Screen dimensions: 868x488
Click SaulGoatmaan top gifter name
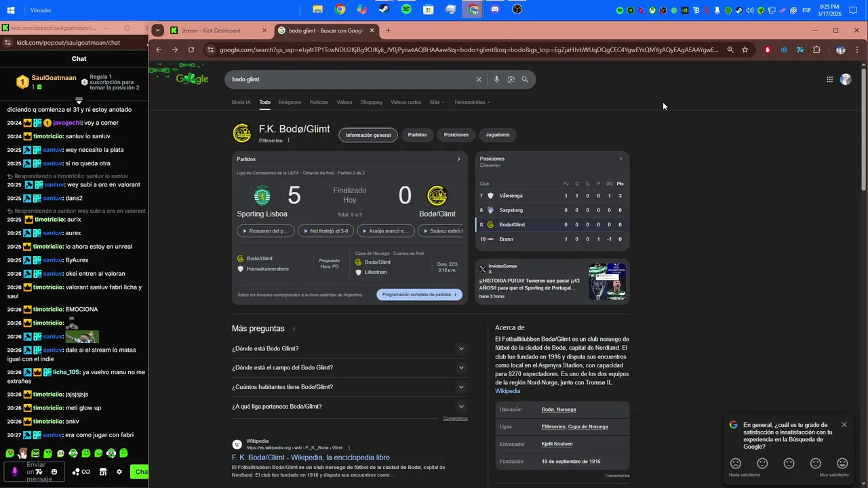[54, 78]
